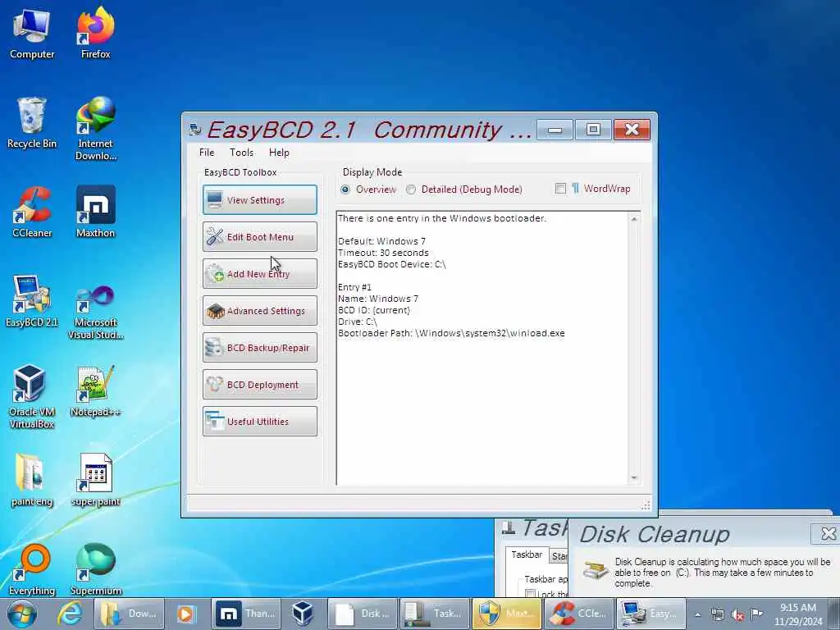Select the Overview display mode

345,189
